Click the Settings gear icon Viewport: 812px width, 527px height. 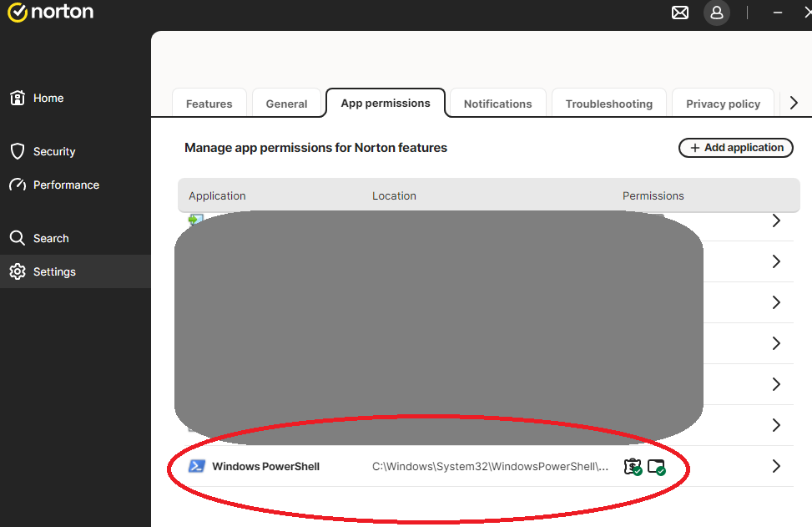click(18, 271)
